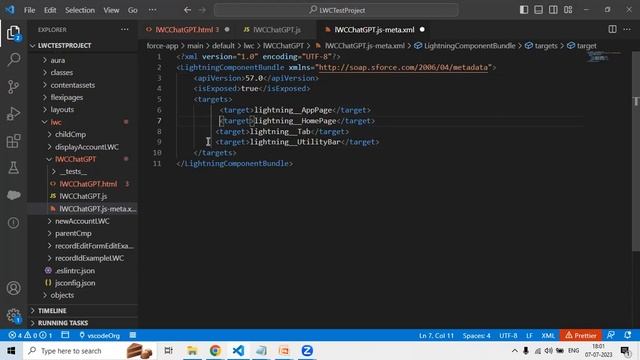
Task: Collapse the lwc folder
Action: (x=56, y=122)
